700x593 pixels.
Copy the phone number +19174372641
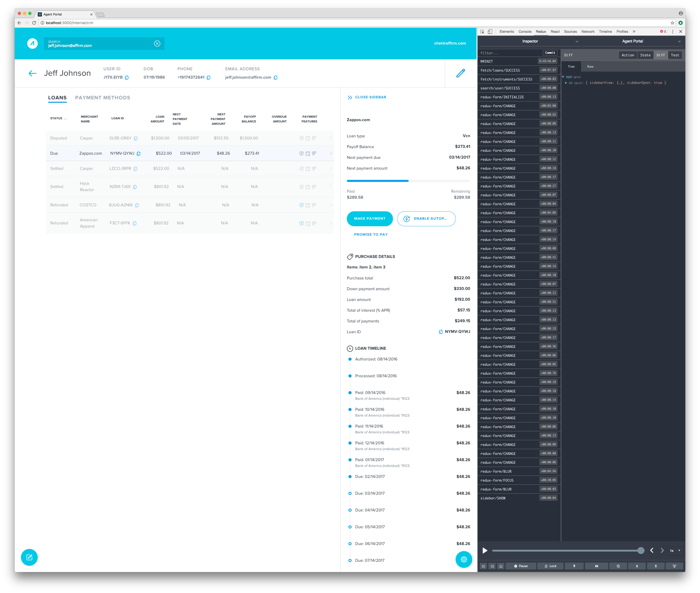pyautogui.click(x=209, y=78)
